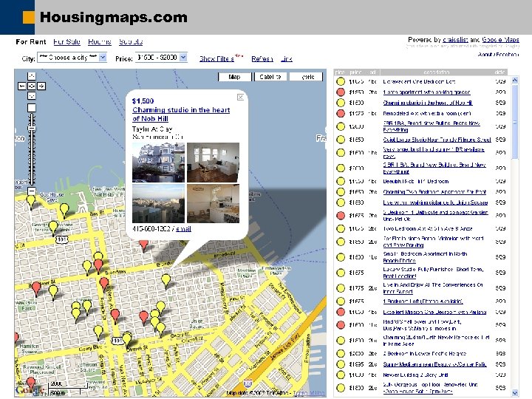Open the living room photo thumbnail in popup
532x399 pixels.
[213, 163]
